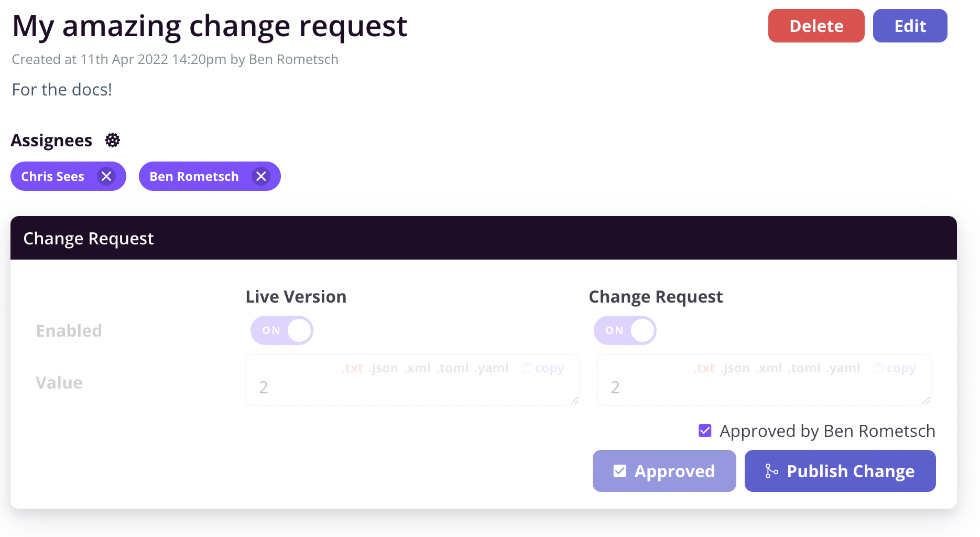Click the Publish Change button
Image resolution: width=980 pixels, height=537 pixels.
pos(840,471)
